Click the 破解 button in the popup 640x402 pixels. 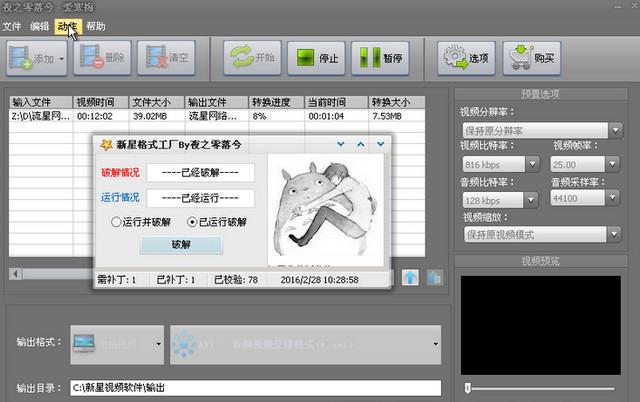181,245
